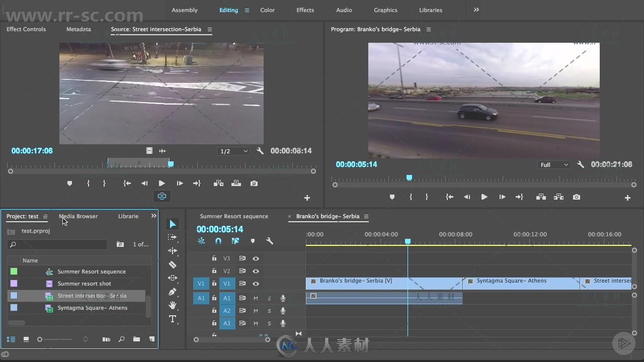
Task: Open timeline display settings wrench
Action: (x=270, y=241)
